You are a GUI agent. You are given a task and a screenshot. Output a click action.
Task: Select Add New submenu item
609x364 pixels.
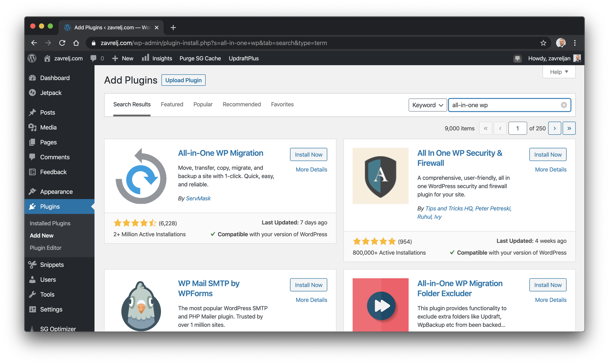tap(41, 236)
